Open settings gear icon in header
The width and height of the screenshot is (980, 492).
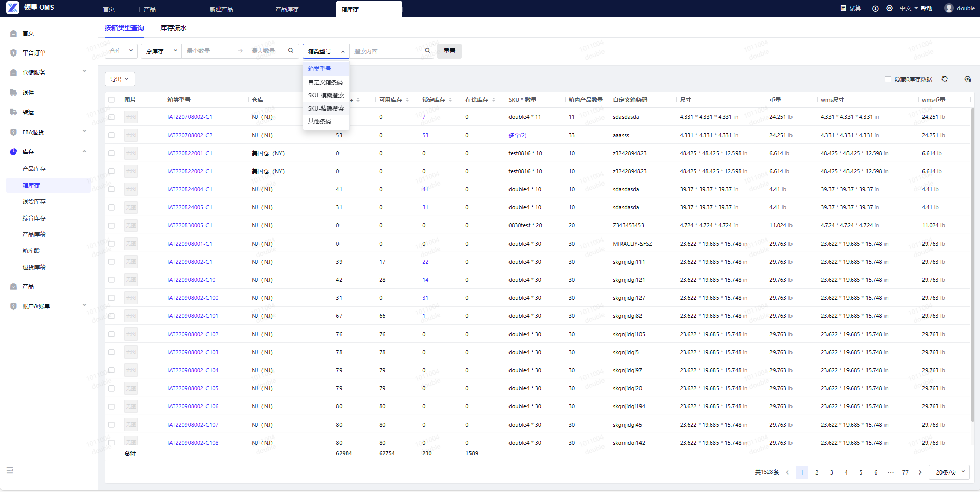coord(889,8)
